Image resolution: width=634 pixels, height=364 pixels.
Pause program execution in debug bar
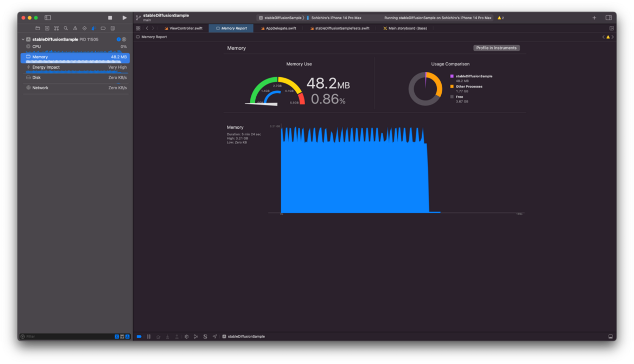point(149,337)
